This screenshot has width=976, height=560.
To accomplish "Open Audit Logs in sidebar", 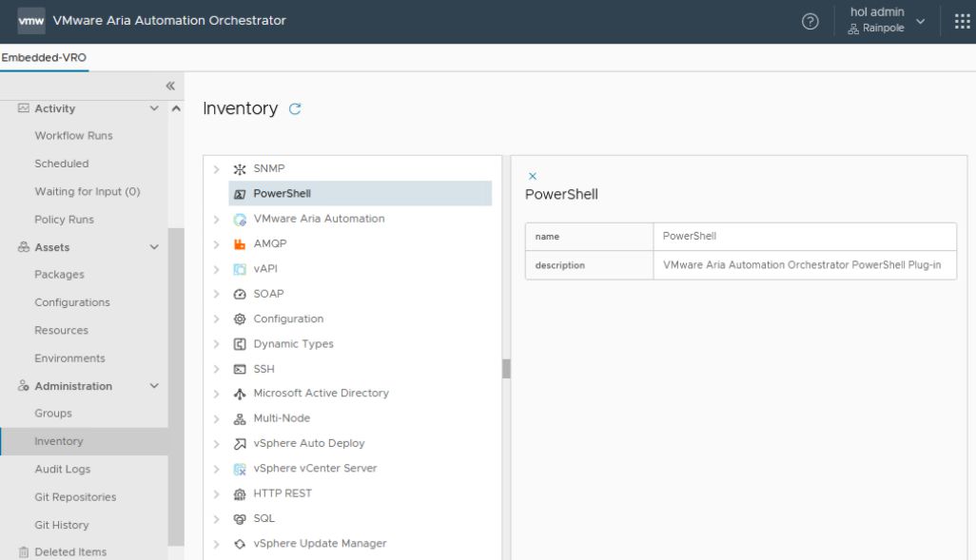I will click(x=62, y=469).
